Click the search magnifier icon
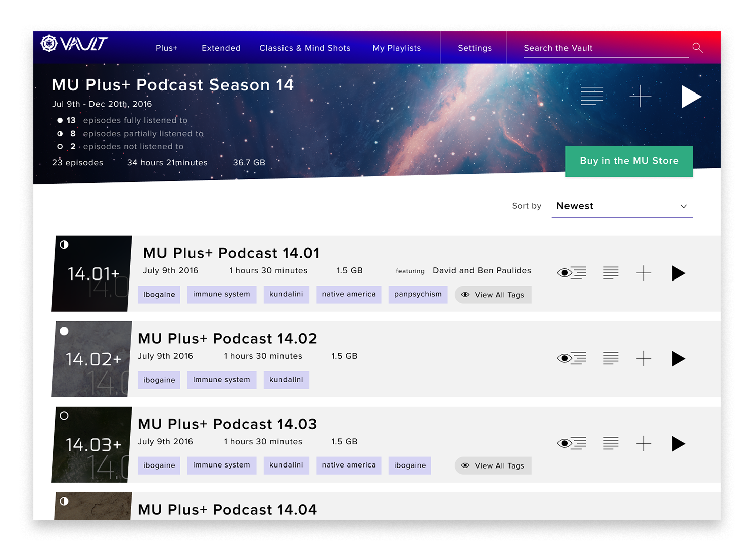Image resolution: width=754 pixels, height=560 pixels. pyautogui.click(x=697, y=47)
